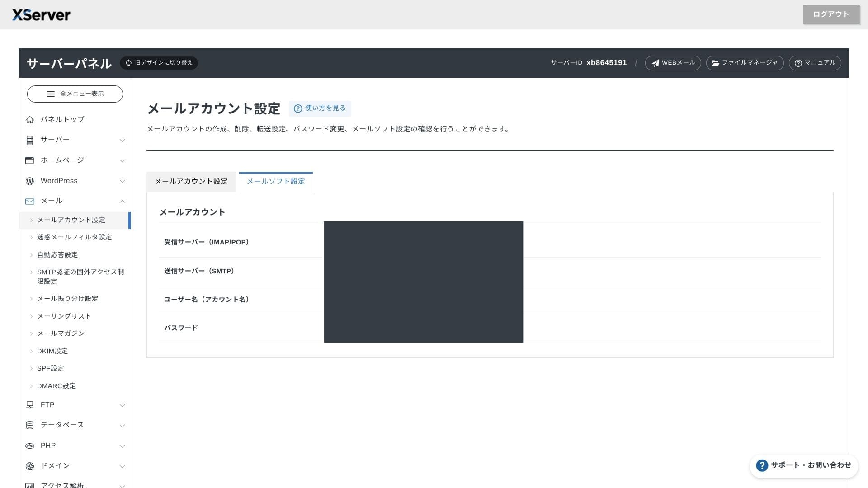Click the 全メニュー表示 hamburger button
Viewport: 868px width, 488px height.
75,94
